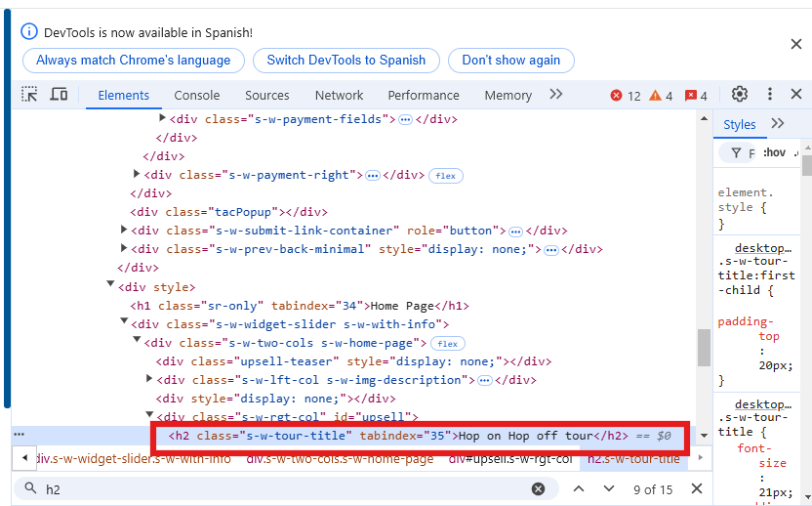Open the Performance tab
The height and width of the screenshot is (506, 812).
click(424, 96)
